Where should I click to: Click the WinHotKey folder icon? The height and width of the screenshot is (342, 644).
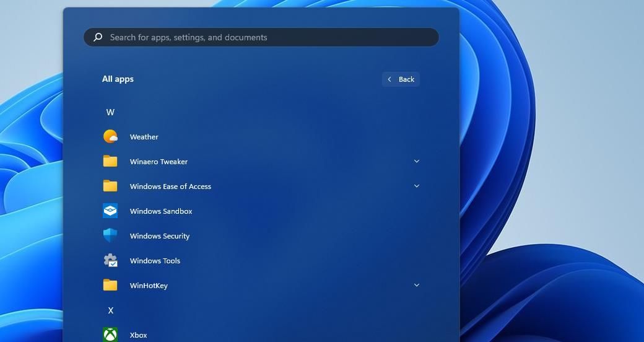coord(110,285)
